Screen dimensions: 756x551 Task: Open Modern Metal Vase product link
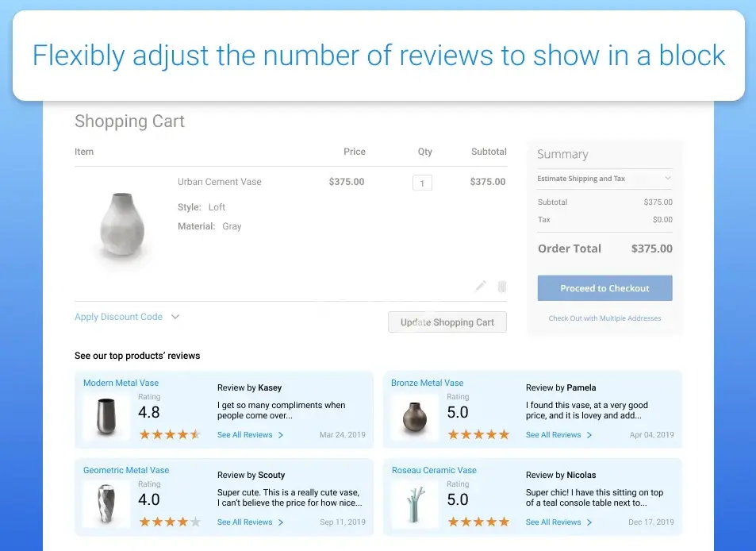[x=121, y=383]
